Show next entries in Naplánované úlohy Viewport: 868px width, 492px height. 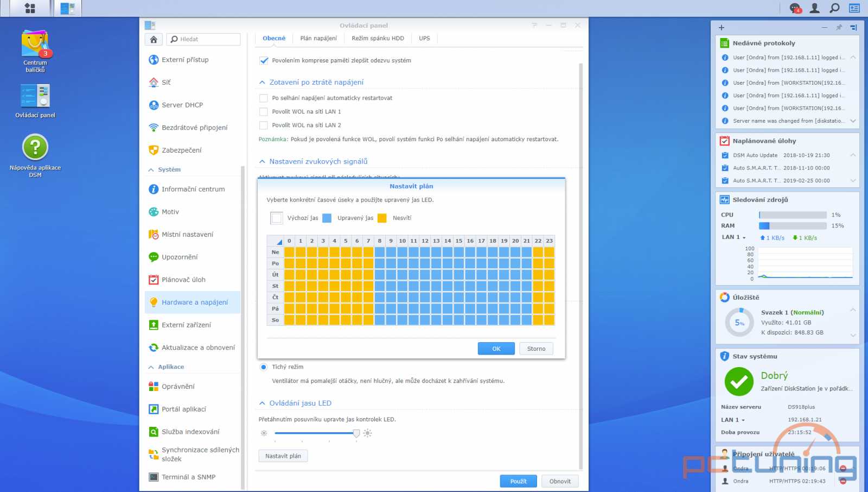(853, 181)
